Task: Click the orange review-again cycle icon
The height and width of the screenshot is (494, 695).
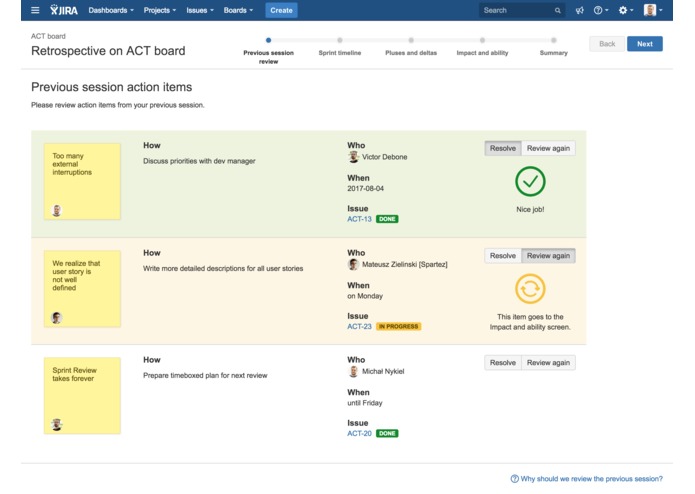Action: point(530,289)
